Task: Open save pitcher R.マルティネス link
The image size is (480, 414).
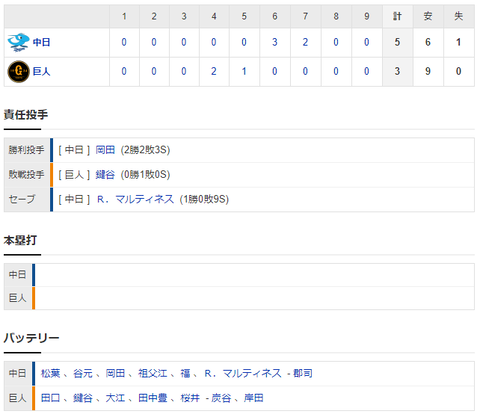Action: pyautogui.click(x=135, y=199)
